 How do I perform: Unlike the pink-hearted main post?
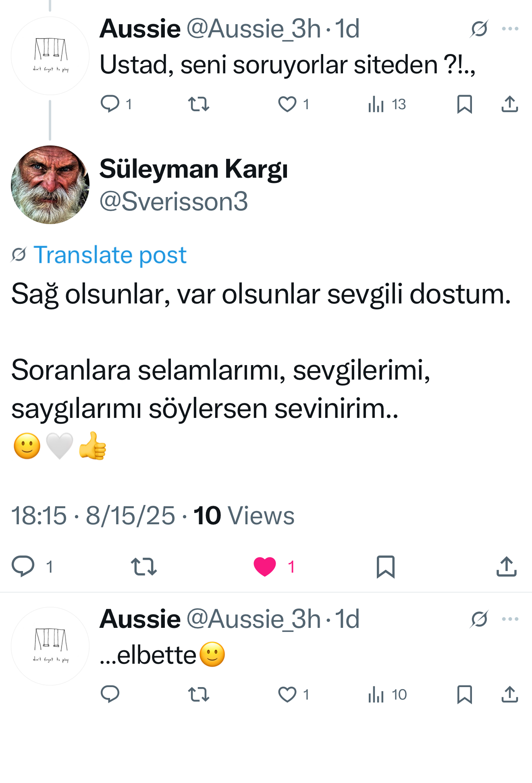265,566
